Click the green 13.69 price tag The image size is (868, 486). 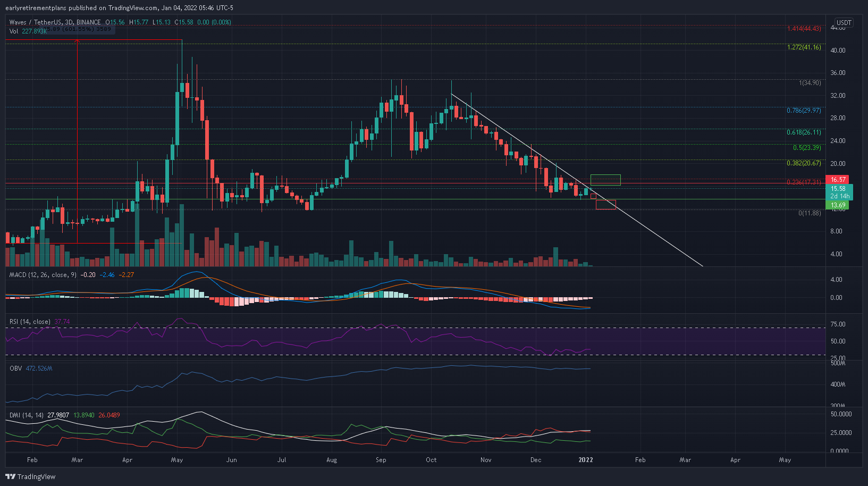[x=838, y=205]
